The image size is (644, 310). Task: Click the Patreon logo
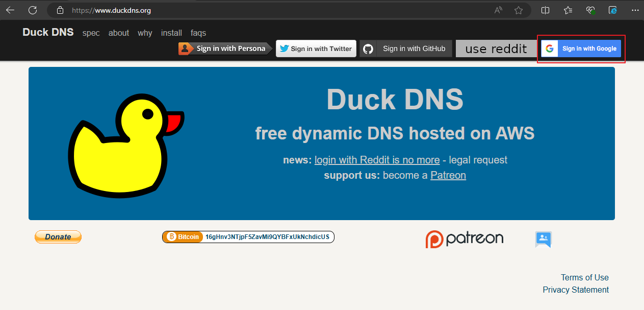(465, 239)
